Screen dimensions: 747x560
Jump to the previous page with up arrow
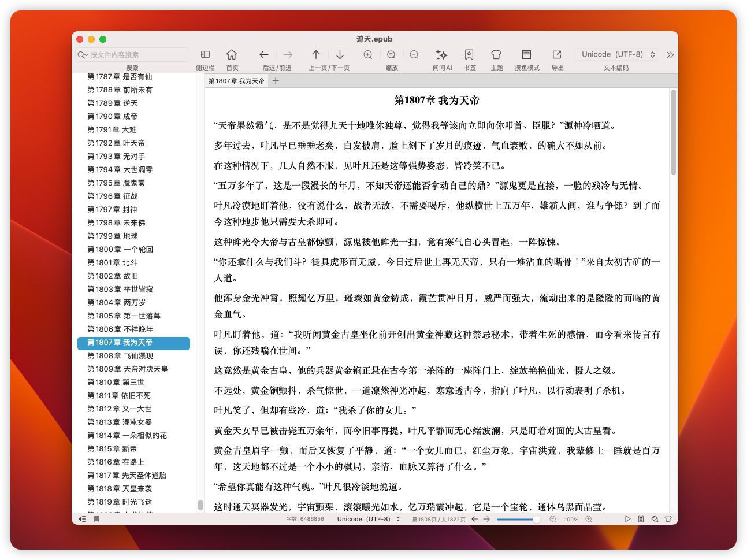pos(316,55)
